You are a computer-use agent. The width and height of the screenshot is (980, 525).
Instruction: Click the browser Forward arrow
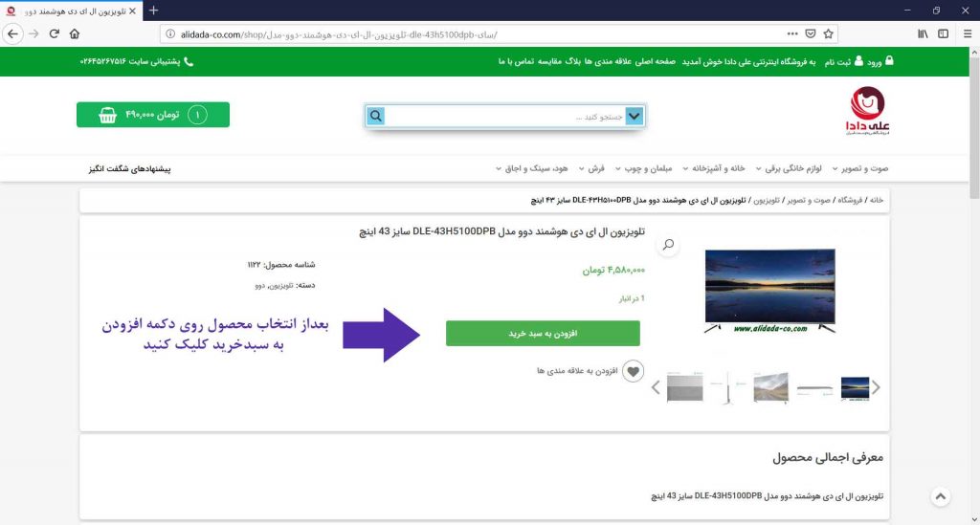(x=33, y=33)
